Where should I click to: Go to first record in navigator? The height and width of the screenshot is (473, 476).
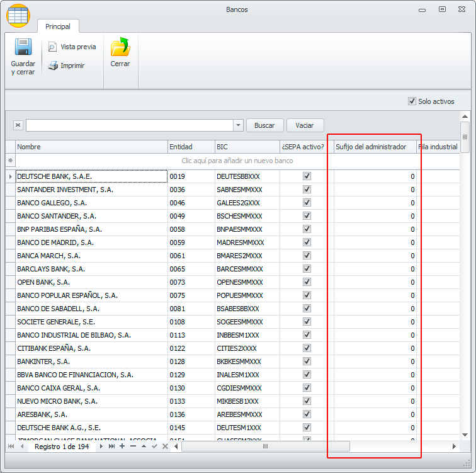point(11,447)
